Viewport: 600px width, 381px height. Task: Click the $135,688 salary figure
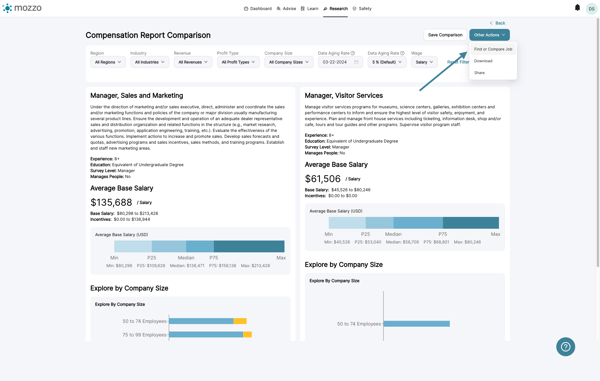pyautogui.click(x=111, y=202)
